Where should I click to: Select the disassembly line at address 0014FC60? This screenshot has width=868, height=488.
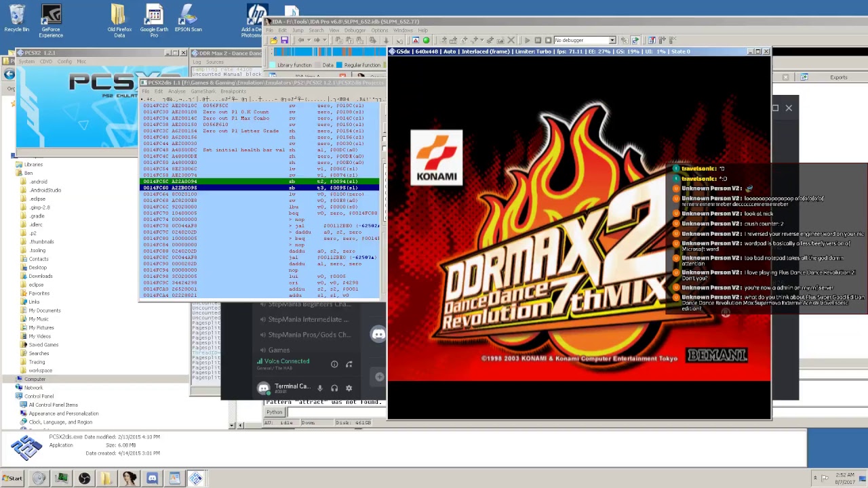click(x=260, y=188)
